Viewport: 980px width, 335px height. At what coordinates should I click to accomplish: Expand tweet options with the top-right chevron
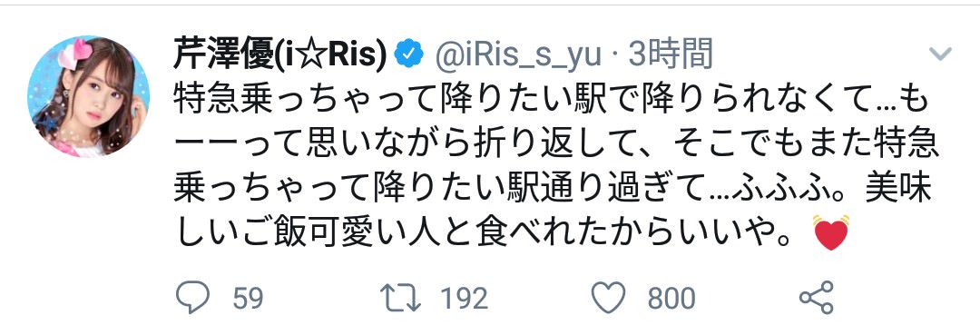(x=940, y=54)
